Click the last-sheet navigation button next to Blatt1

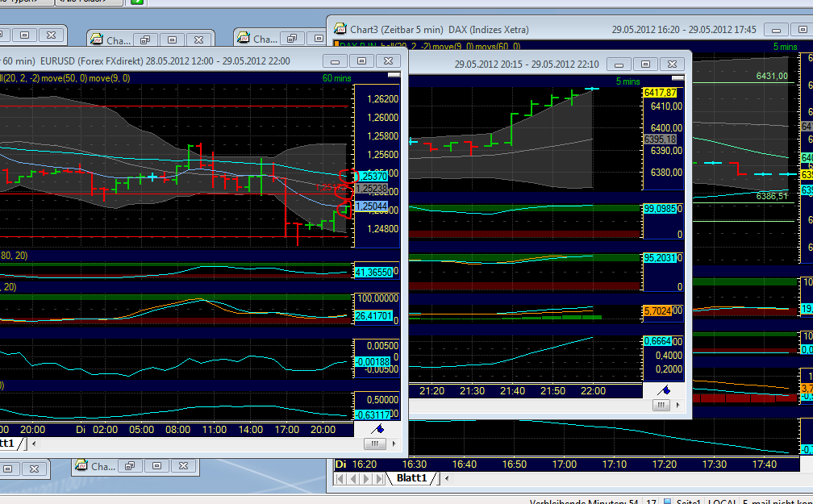pyautogui.click(x=377, y=477)
